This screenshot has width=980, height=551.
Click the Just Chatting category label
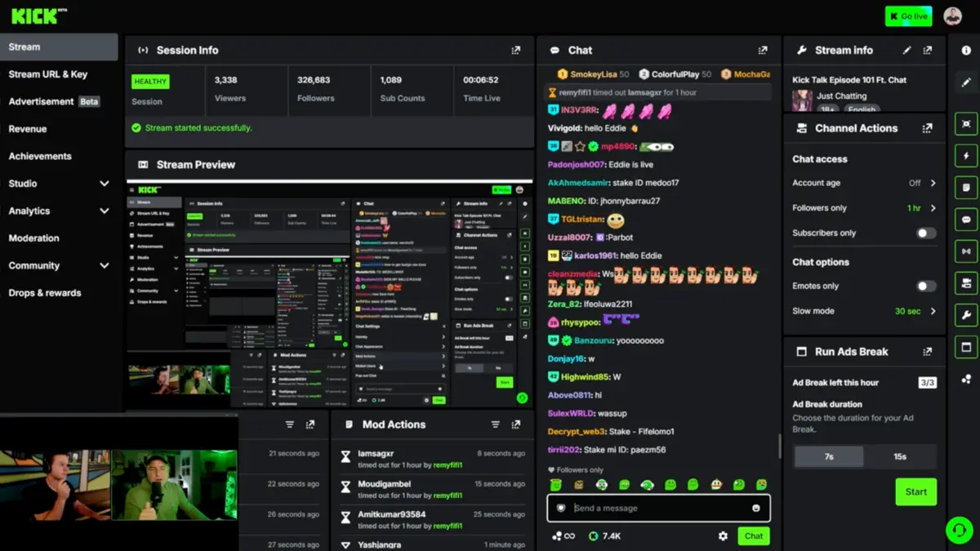[x=840, y=96]
